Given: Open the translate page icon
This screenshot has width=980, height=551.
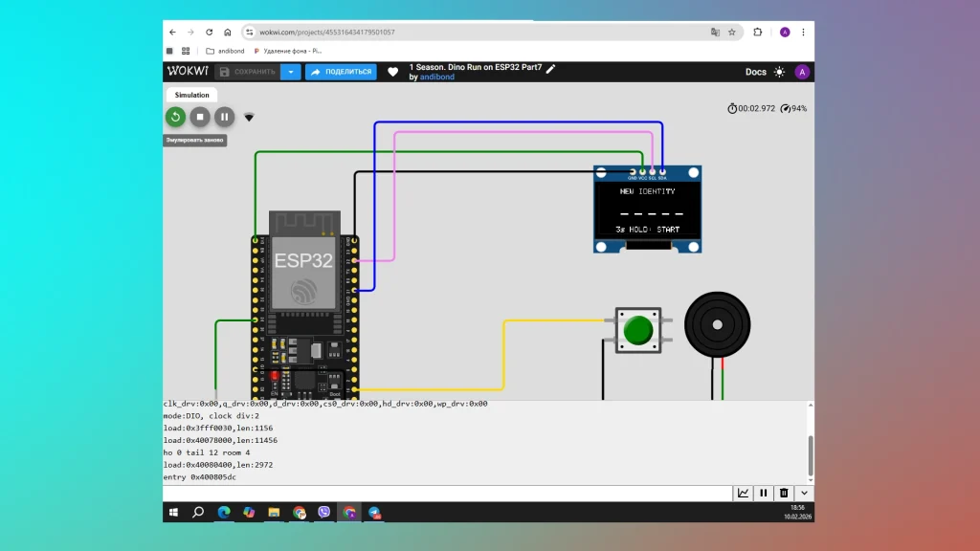Looking at the screenshot, I should (715, 32).
